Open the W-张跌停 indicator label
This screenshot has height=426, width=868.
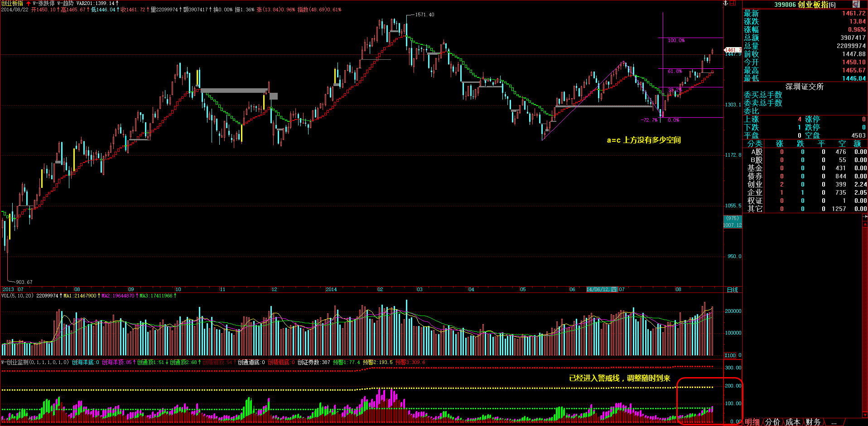(43, 3)
